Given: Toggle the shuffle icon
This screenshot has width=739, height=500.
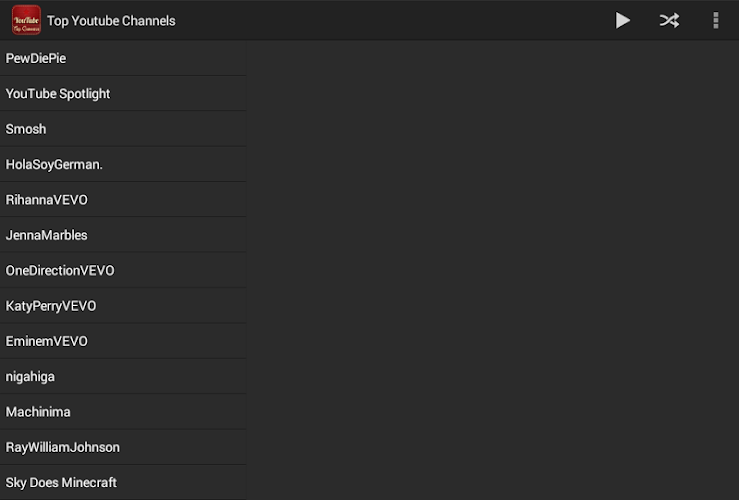Looking at the screenshot, I should point(669,20).
